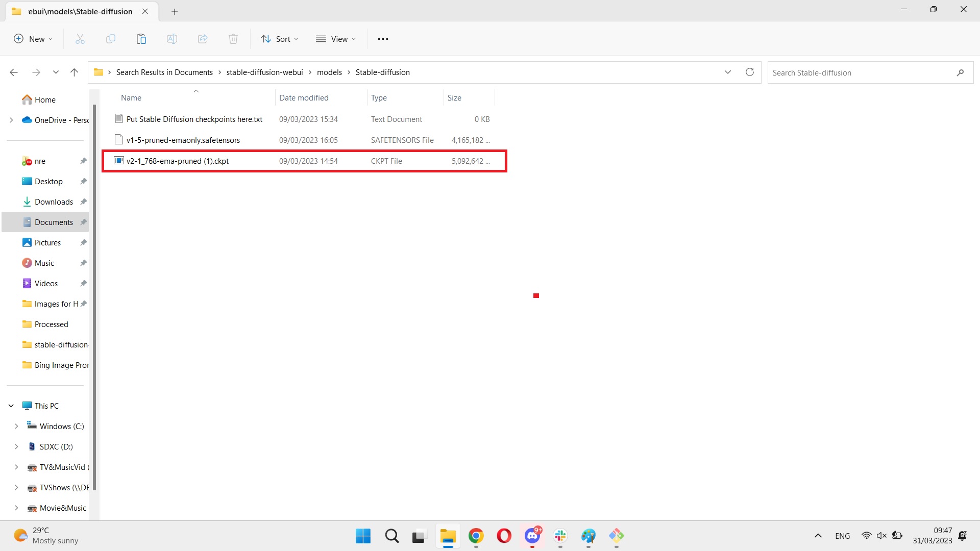
Task: Toggle sort order on the Name column
Action: tap(131, 97)
